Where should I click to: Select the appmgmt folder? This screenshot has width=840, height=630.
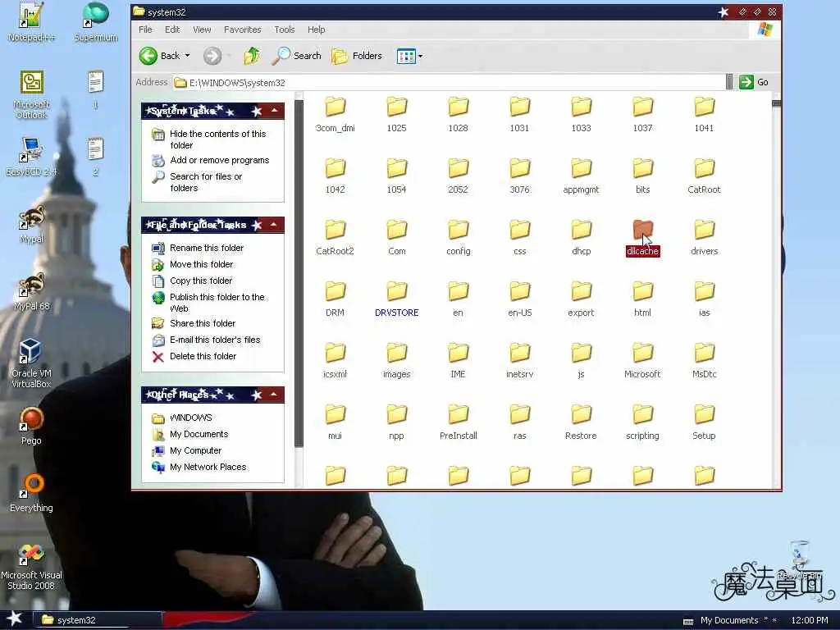pos(582,176)
